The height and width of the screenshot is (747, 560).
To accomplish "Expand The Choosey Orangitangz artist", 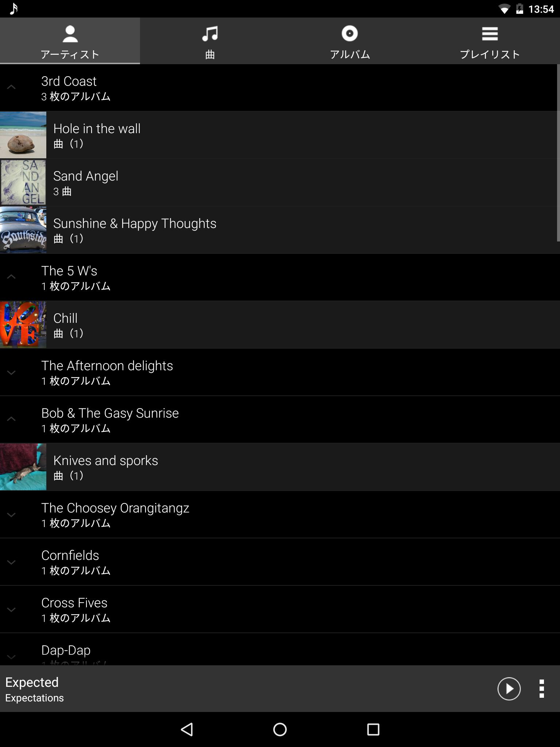I will (11, 515).
